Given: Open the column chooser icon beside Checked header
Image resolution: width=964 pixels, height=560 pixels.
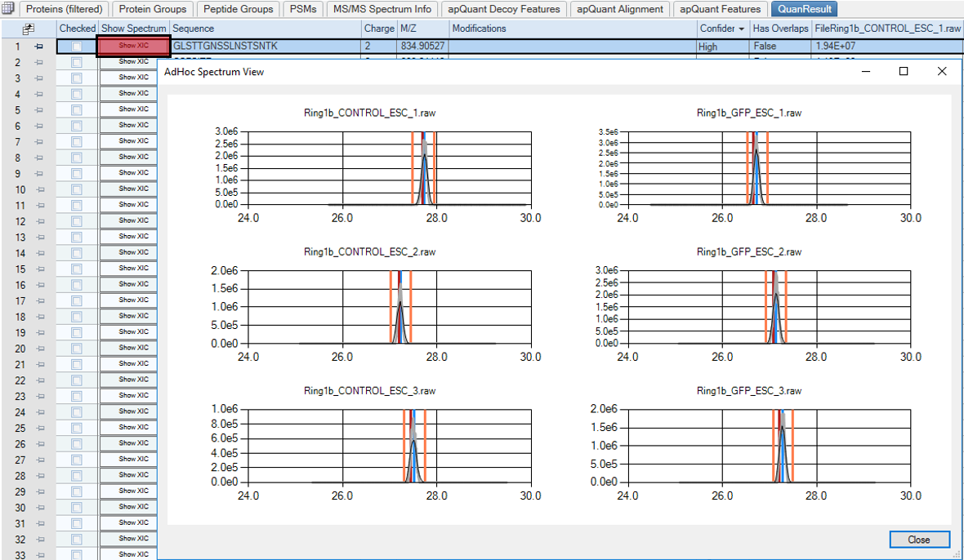Looking at the screenshot, I should point(29,29).
